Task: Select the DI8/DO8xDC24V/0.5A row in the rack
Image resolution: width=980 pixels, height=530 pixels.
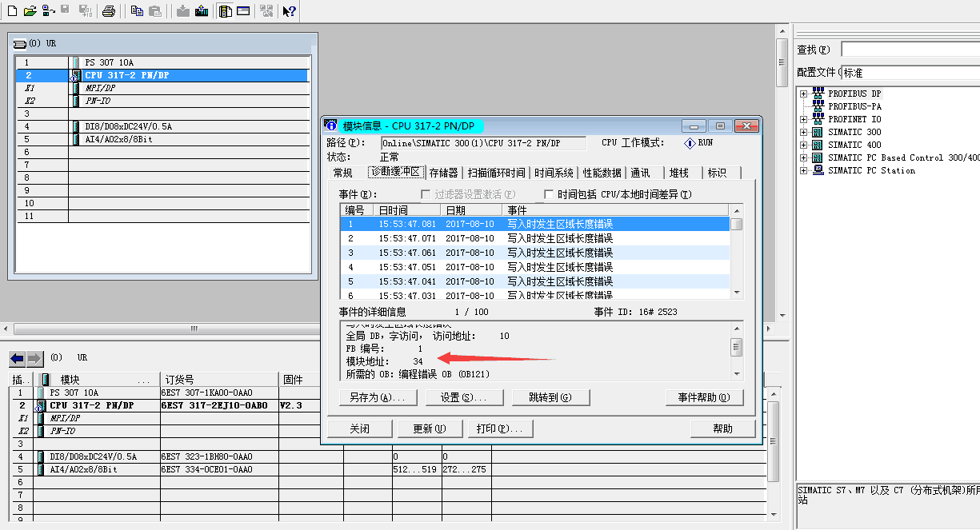Action: point(162,126)
